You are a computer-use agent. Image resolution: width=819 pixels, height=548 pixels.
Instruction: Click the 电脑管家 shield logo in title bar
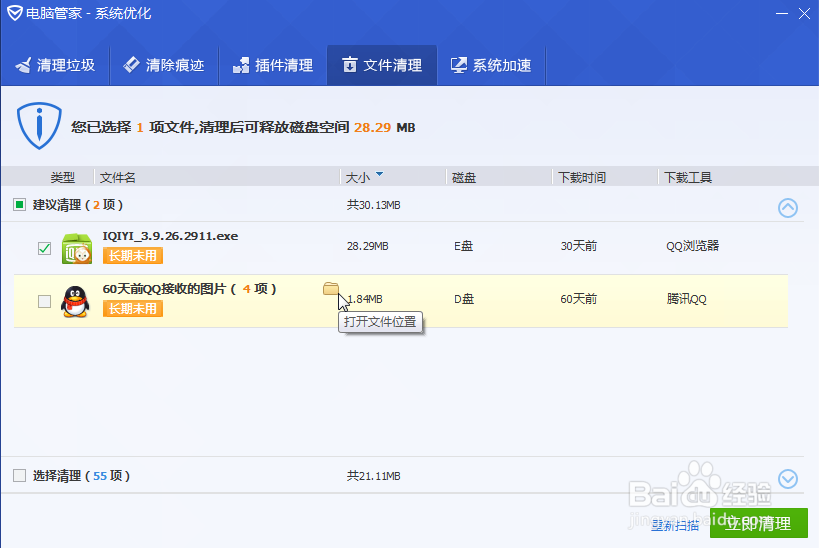[15, 13]
